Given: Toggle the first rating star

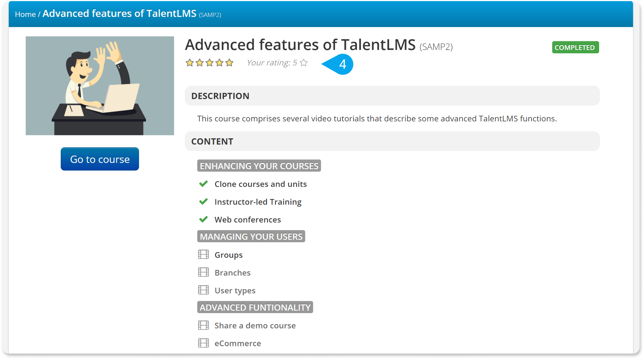Looking at the screenshot, I should tap(190, 62).
